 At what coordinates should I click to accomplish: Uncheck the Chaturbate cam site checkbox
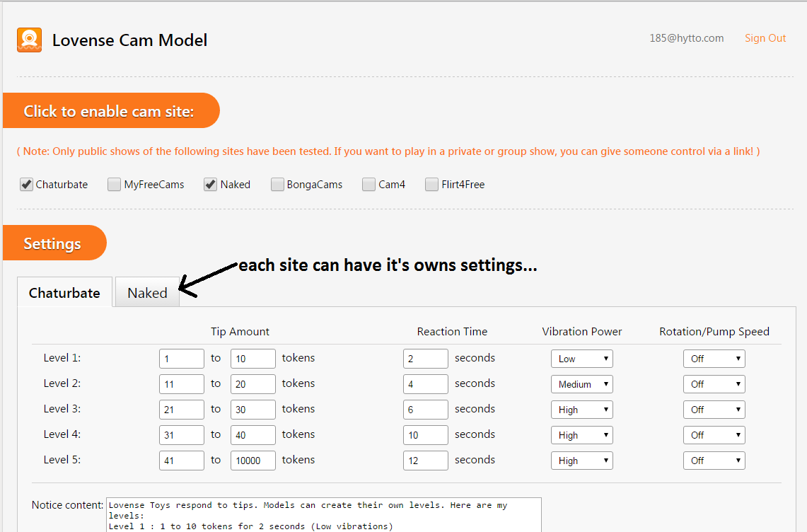[27, 185]
